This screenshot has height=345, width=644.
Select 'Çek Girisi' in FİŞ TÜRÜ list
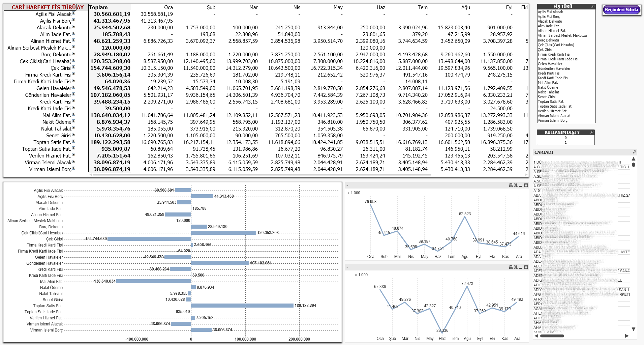pos(545,50)
